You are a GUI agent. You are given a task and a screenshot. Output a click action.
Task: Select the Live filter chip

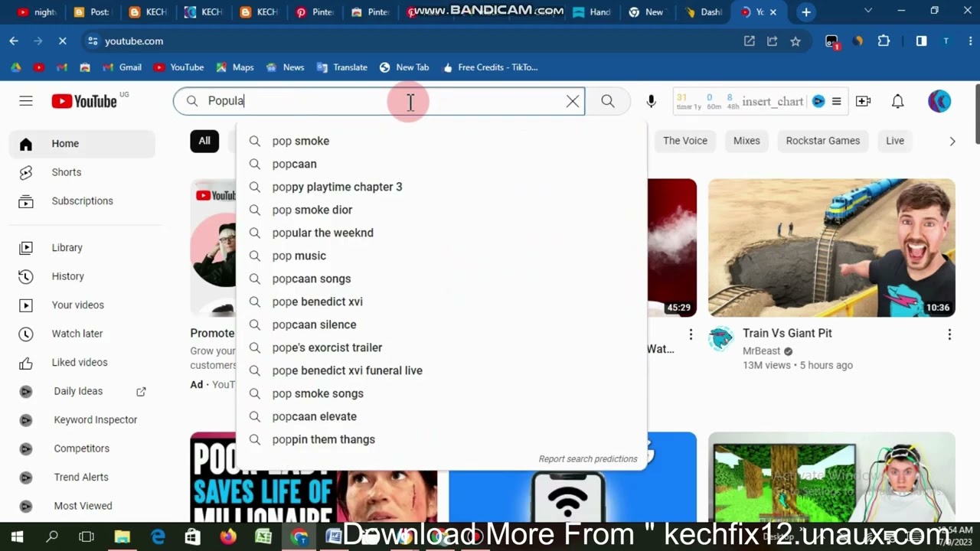[x=895, y=141]
